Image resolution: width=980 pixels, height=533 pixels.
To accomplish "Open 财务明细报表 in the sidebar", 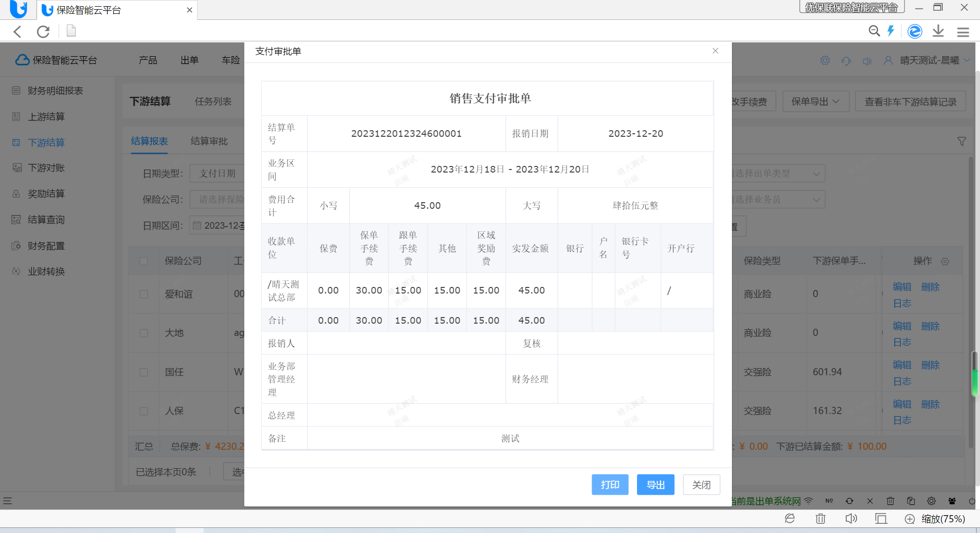I will coord(55,91).
